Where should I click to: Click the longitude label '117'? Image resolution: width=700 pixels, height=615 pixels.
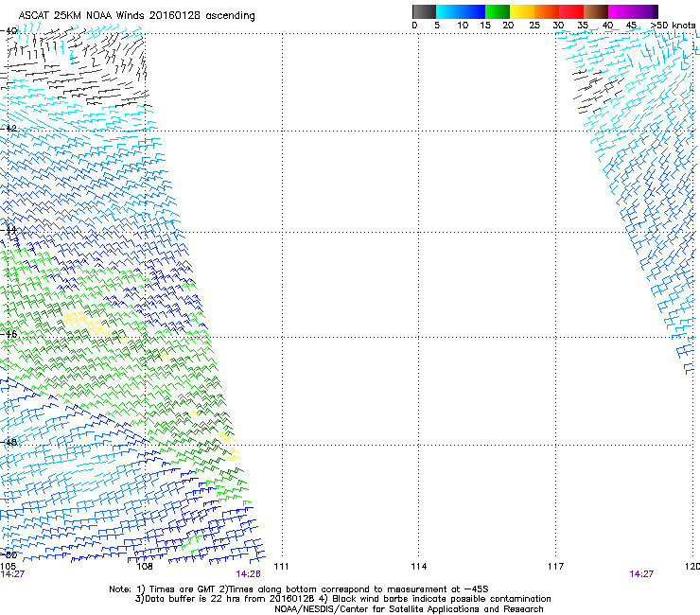(x=556, y=567)
